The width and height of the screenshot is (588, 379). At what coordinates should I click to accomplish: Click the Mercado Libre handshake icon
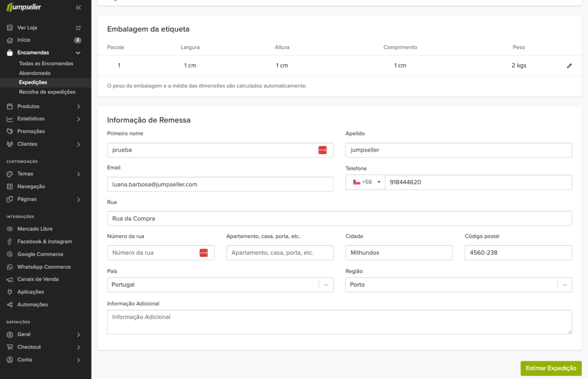point(10,229)
